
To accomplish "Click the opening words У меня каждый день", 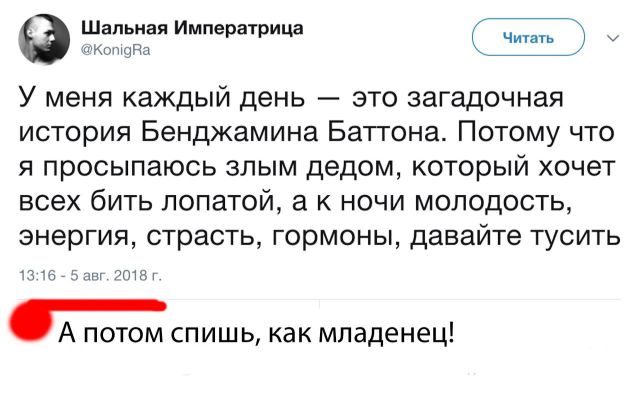I will pyautogui.click(x=162, y=99).
